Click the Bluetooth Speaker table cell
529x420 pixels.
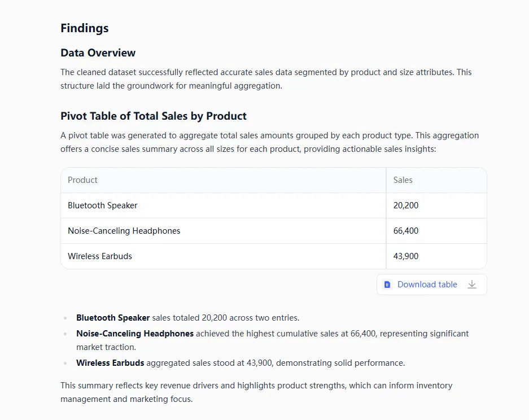click(102, 205)
